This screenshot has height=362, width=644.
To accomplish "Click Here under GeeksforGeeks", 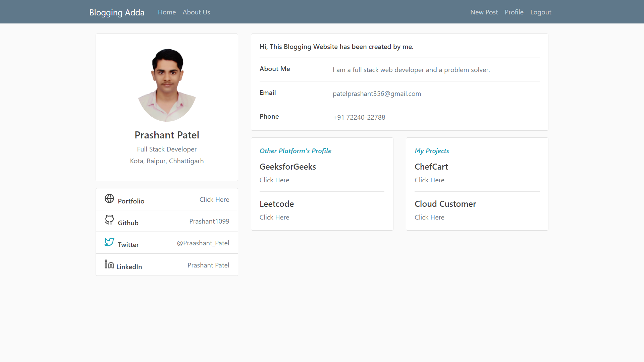I will [274, 180].
